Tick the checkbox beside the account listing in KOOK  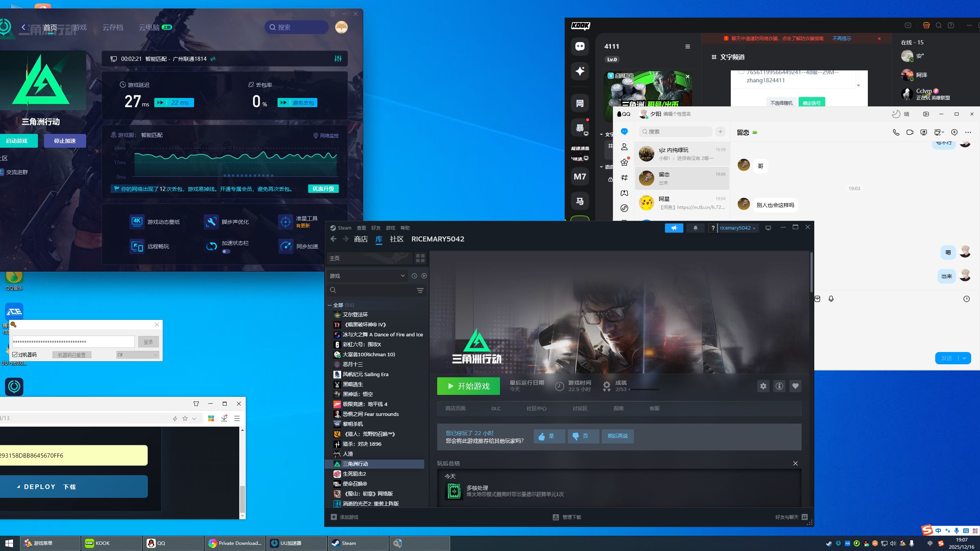tap(742, 72)
